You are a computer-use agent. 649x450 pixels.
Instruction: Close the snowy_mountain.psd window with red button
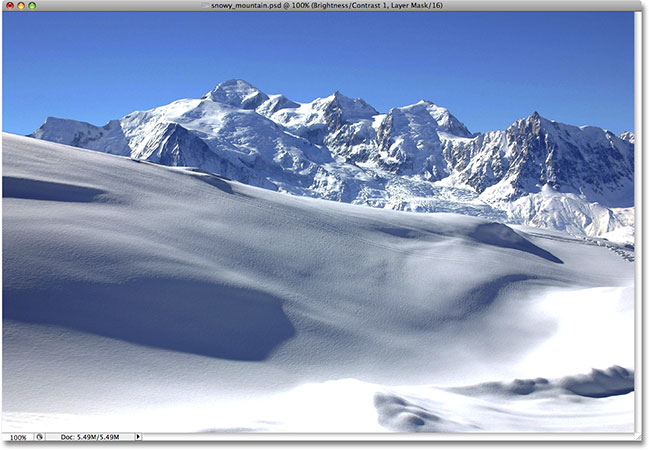pos(10,5)
